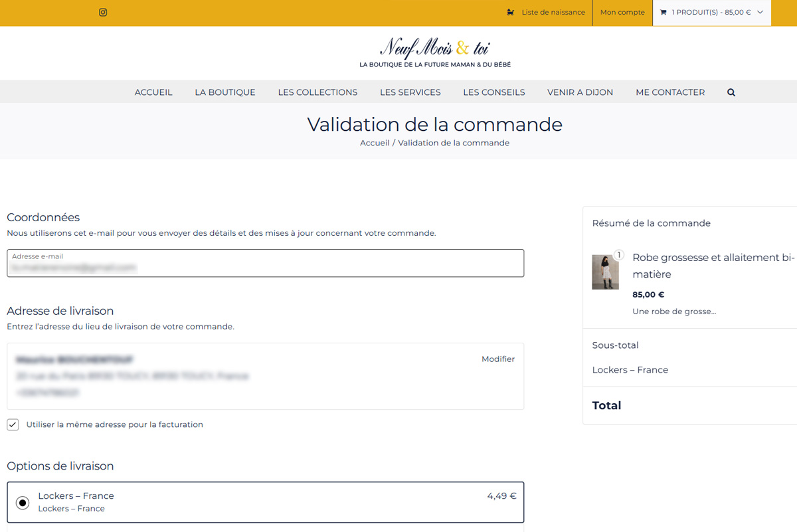Open the Instagram icon link
Image resolution: width=797 pixels, height=532 pixels.
(x=103, y=12)
